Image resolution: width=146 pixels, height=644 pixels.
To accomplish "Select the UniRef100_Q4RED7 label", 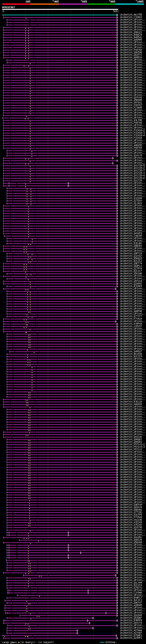I will coord(131,351).
